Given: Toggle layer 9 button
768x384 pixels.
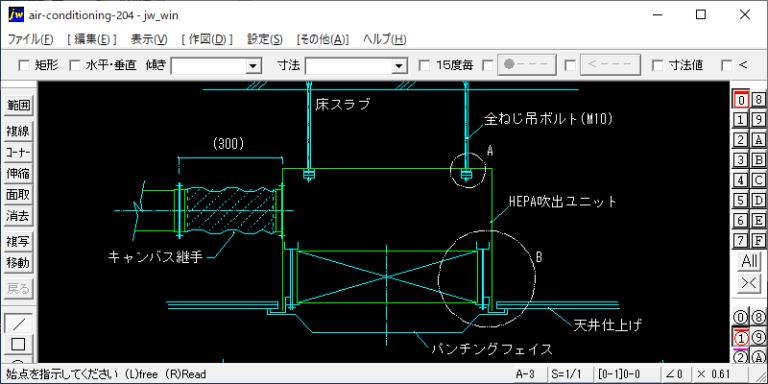Looking at the screenshot, I should tap(758, 120).
